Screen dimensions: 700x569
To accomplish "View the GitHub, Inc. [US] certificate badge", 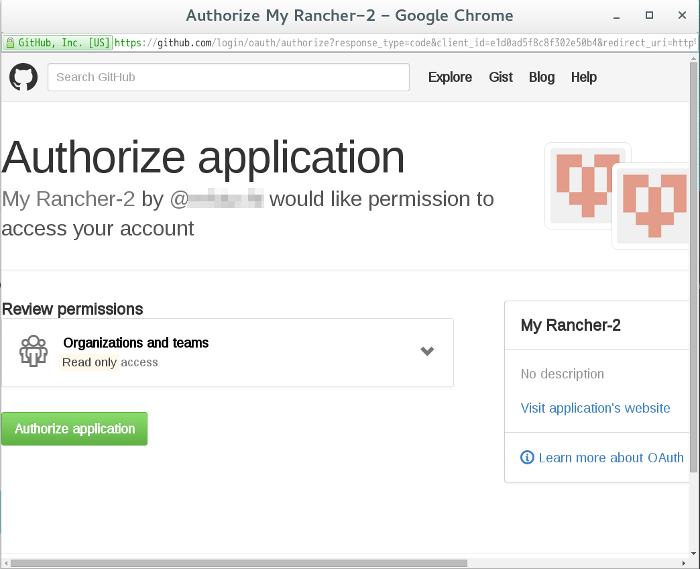I will pyautogui.click(x=58, y=43).
